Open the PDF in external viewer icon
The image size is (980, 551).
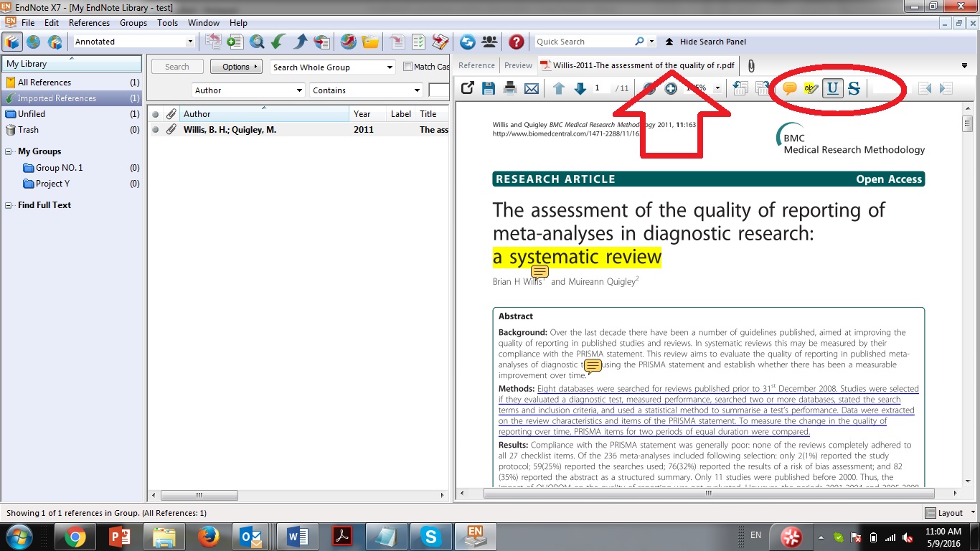tap(467, 88)
